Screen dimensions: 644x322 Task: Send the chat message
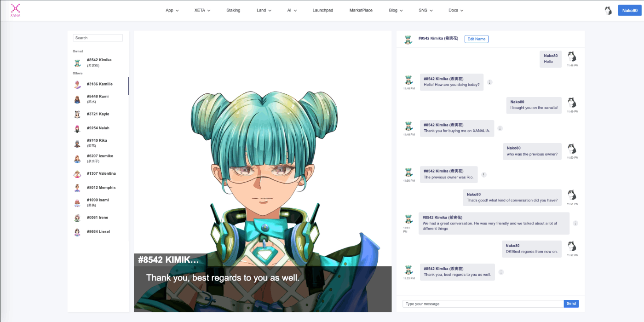point(571,304)
